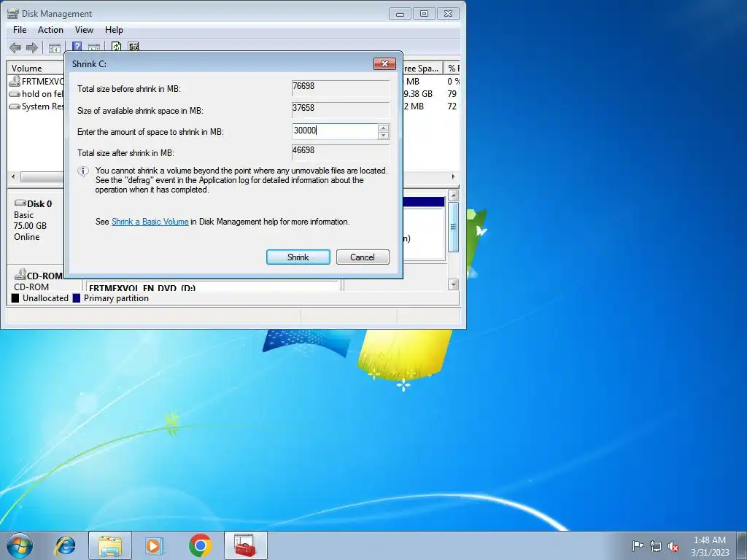Click the info icon in Shrink dialog
The height and width of the screenshot is (560, 747).
pyautogui.click(x=83, y=171)
